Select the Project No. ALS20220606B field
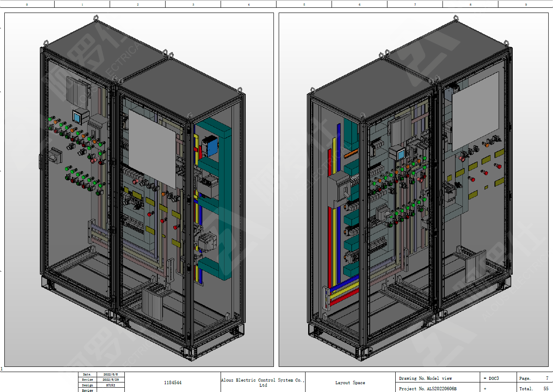 point(437,389)
